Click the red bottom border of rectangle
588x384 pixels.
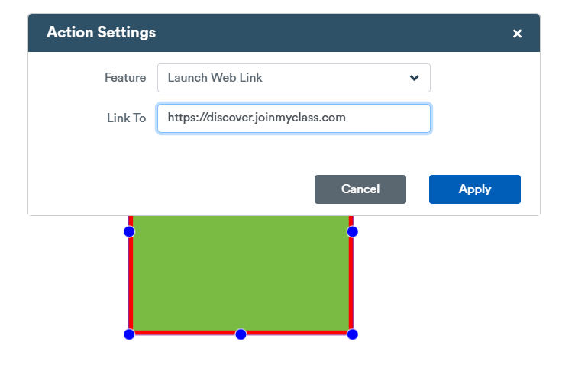point(296,333)
